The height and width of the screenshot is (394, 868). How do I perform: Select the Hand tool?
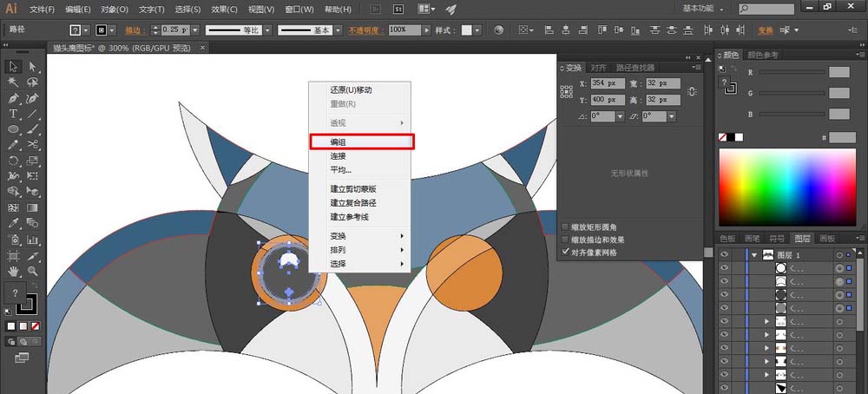click(x=14, y=271)
